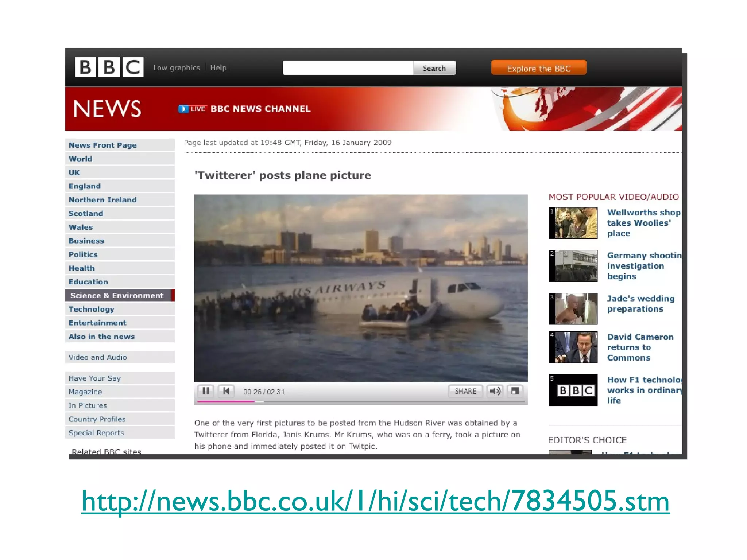This screenshot has height=560, width=747.
Task: Click the BBC logo in the header
Action: point(109,67)
